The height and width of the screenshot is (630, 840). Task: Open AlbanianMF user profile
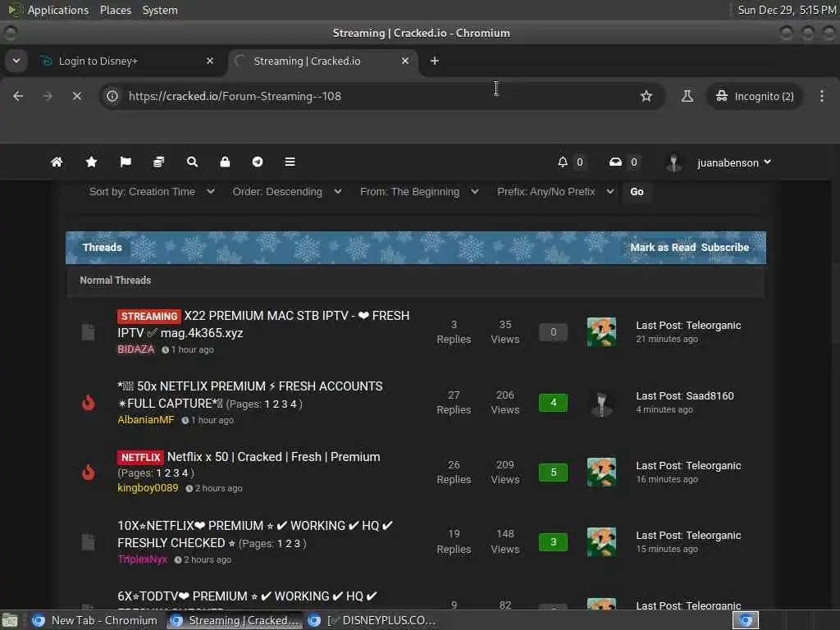(x=146, y=419)
